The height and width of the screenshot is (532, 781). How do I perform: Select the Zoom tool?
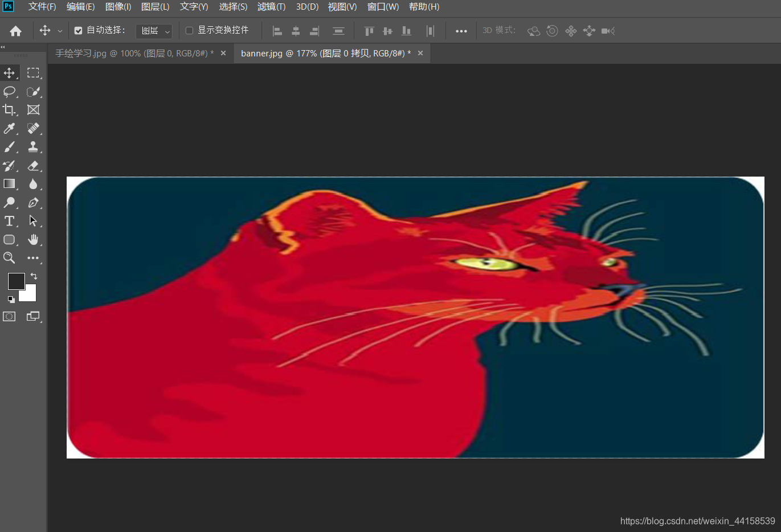click(9, 258)
